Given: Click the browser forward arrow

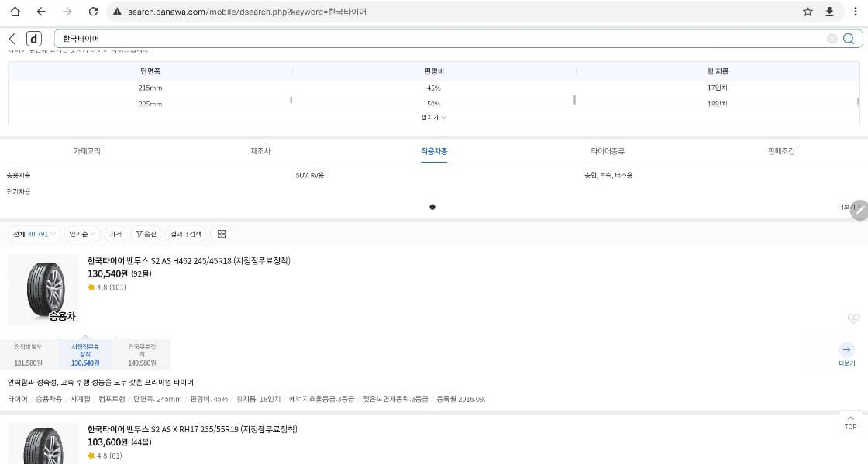Looking at the screenshot, I should coord(67,12).
